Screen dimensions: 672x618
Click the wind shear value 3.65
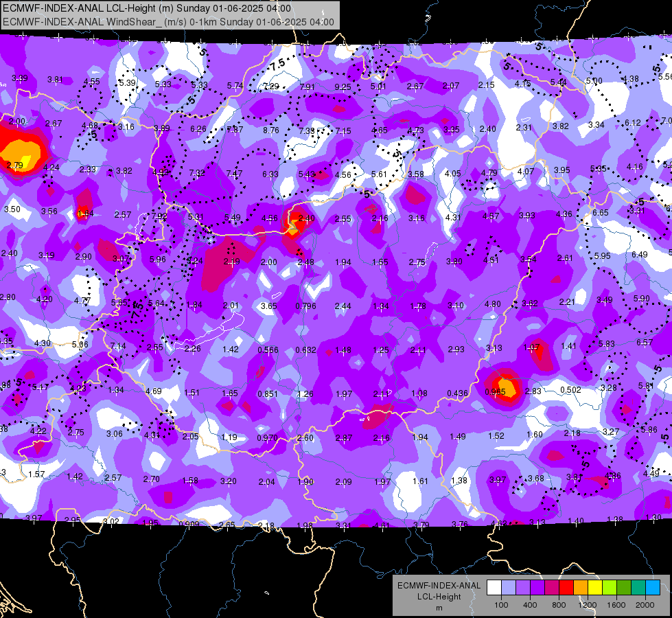268,306
